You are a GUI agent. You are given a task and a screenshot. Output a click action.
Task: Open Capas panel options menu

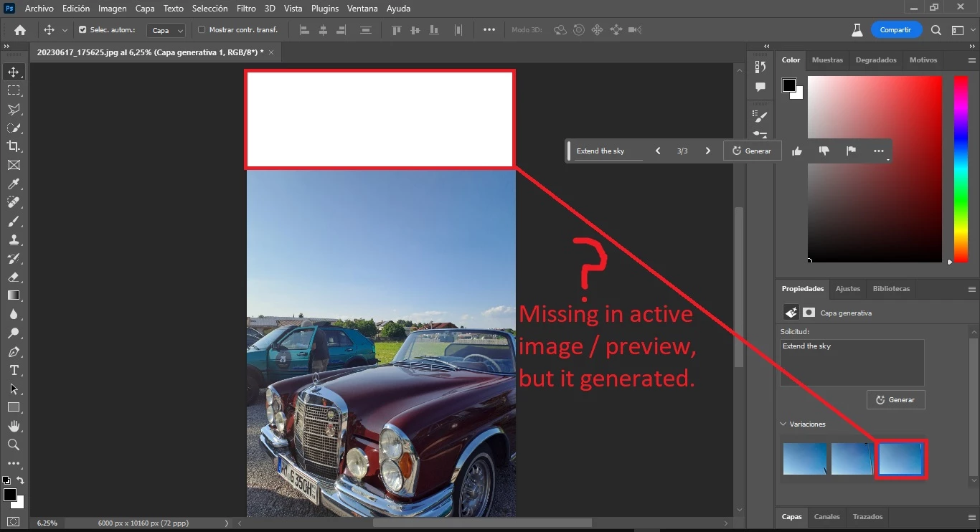[972, 517]
